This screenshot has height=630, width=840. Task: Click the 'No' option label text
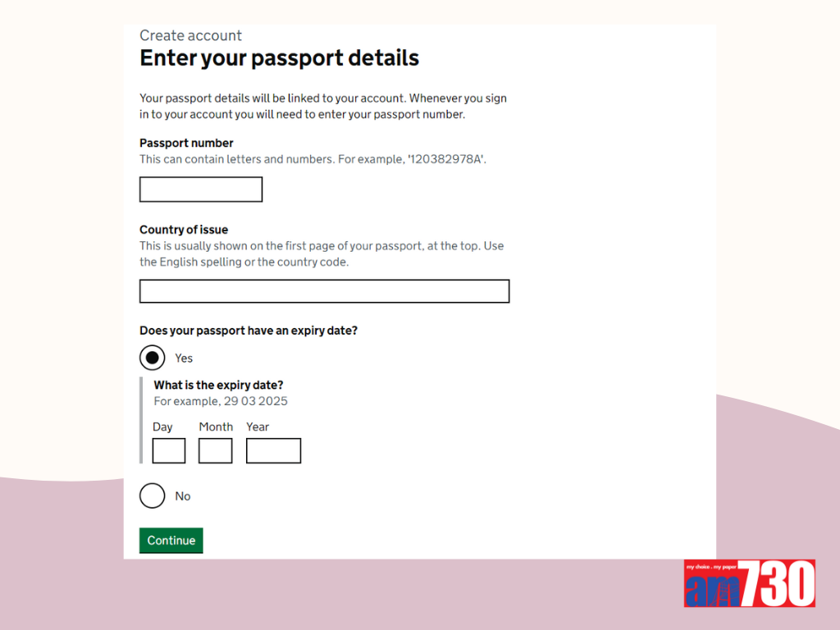click(183, 496)
